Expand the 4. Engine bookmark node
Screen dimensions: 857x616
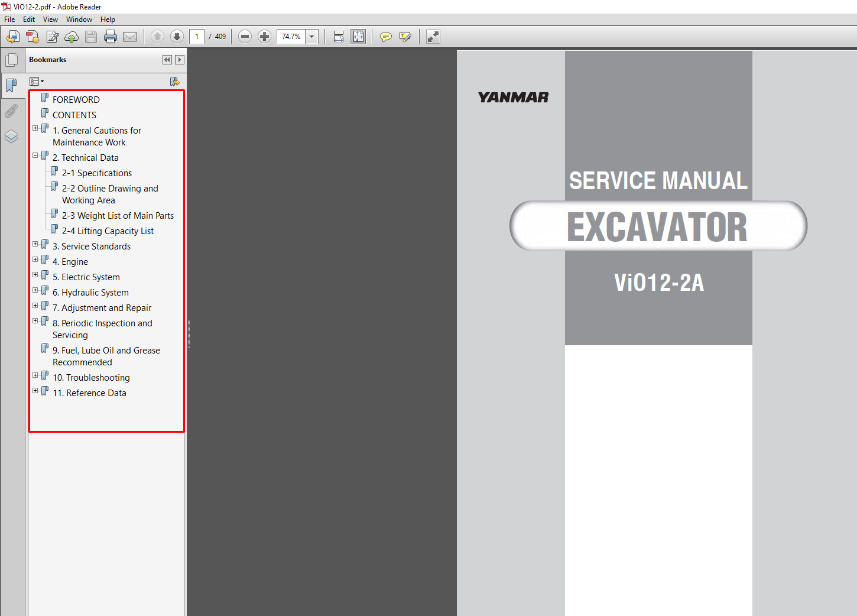[x=35, y=260]
